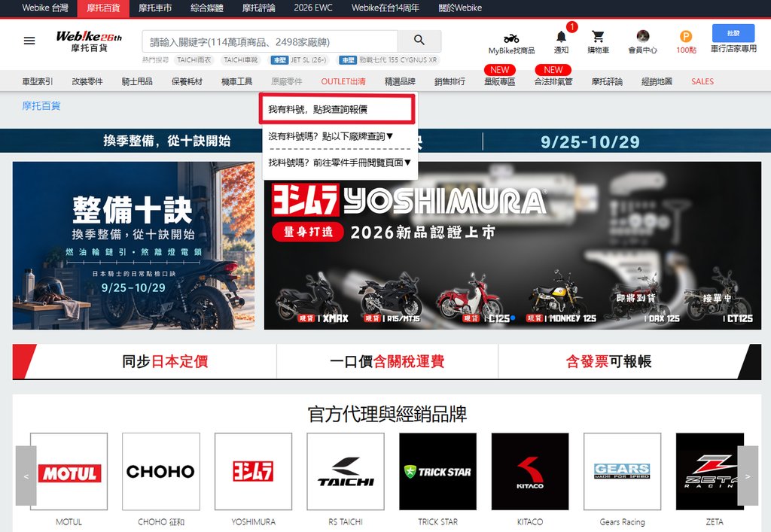The image size is (771, 532).
Task: Open 量販專區 navigation item
Action: 500,81
